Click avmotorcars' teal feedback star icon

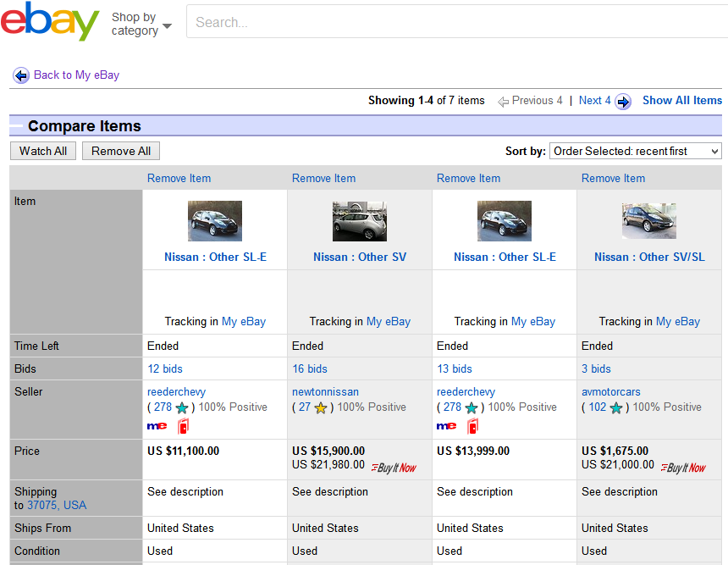pos(616,407)
